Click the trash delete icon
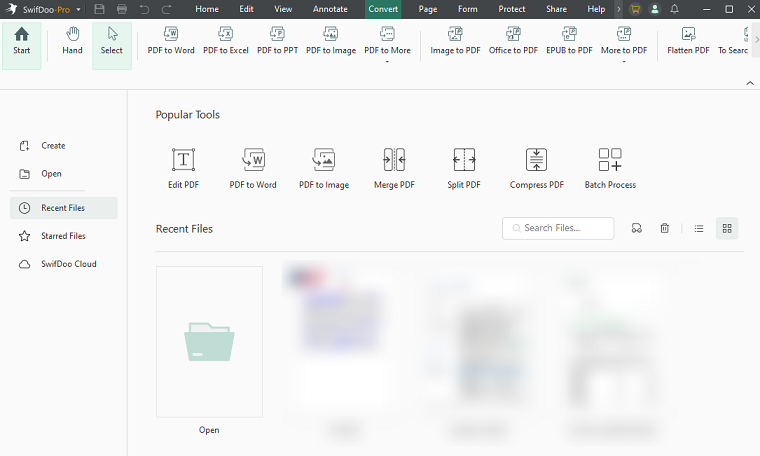This screenshot has height=456, width=760. click(665, 228)
